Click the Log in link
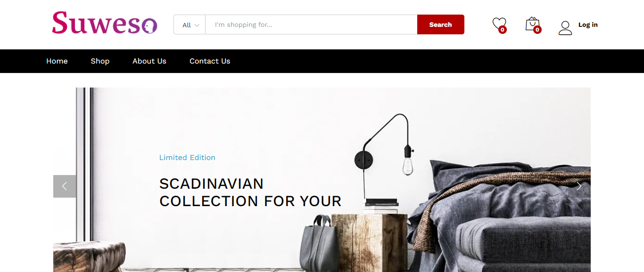The width and height of the screenshot is (644, 272). 588,25
